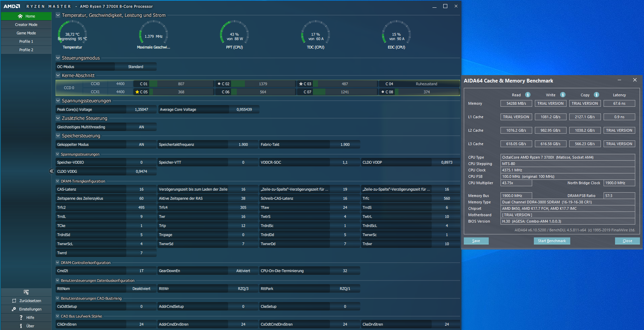Minimize the AIDA64 benchmark window
Viewport: 644px width, 330px height.
(x=619, y=80)
